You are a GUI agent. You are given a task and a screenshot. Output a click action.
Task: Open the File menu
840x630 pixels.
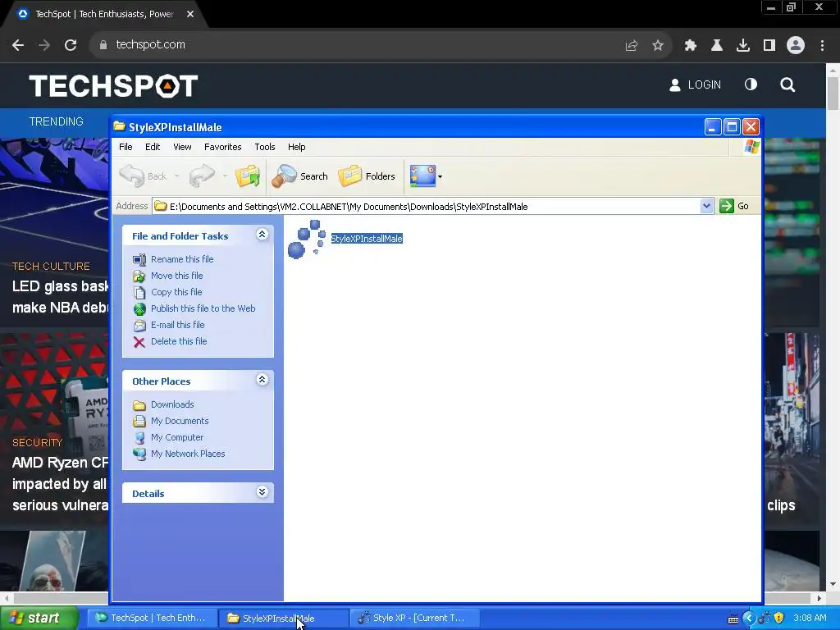coord(126,147)
